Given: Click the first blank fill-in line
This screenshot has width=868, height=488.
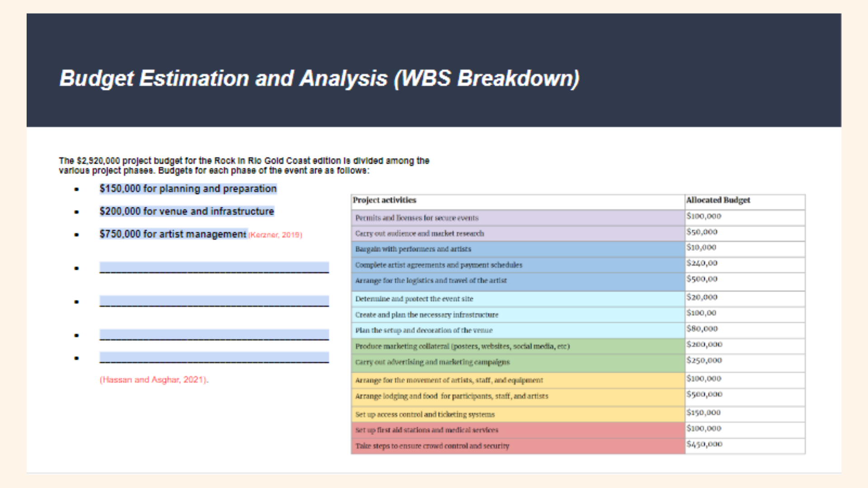Looking at the screenshot, I should (x=213, y=267).
